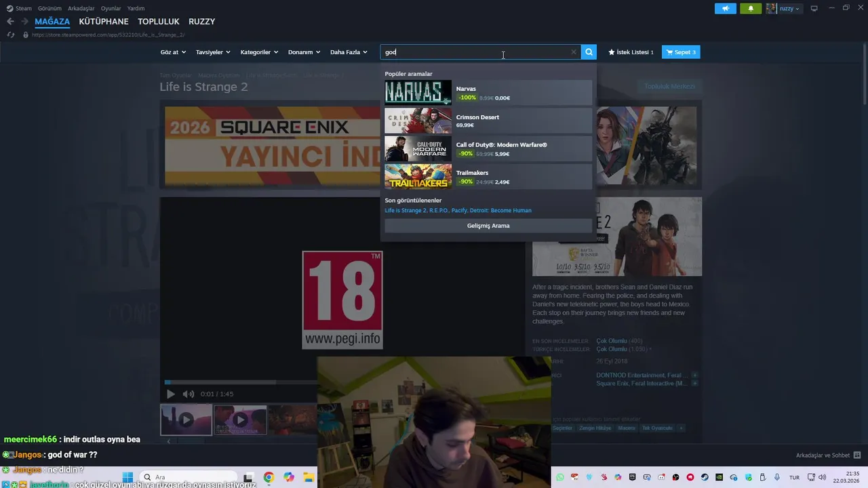Open WhatsApp tray icon

(x=560, y=477)
